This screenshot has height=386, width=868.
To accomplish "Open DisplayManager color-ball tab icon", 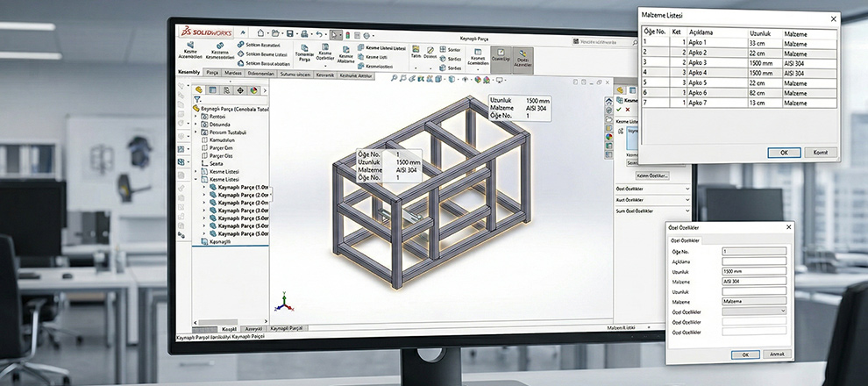I will [253, 89].
